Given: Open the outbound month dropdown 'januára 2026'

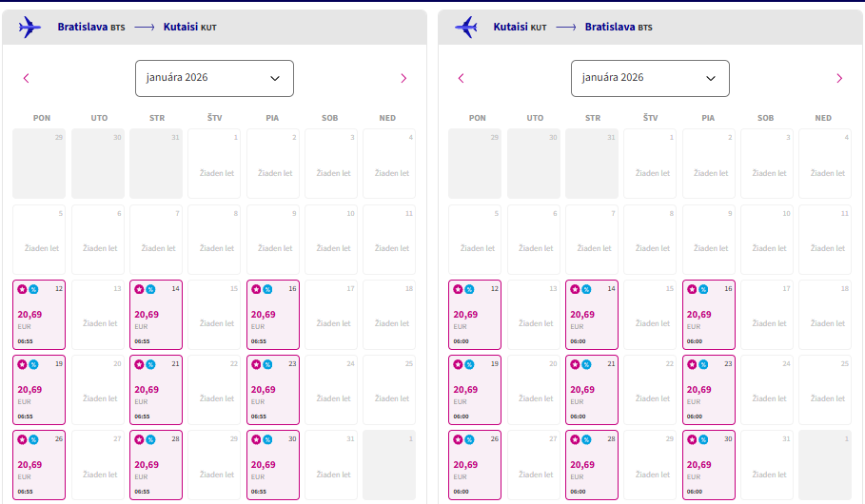Looking at the screenshot, I should click(x=214, y=78).
